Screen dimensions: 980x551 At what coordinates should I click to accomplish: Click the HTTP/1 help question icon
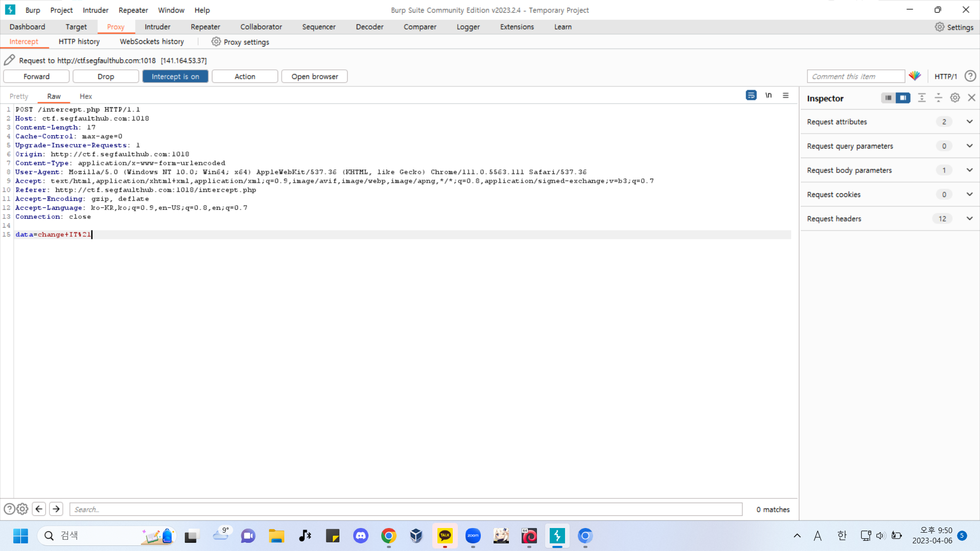coord(970,76)
